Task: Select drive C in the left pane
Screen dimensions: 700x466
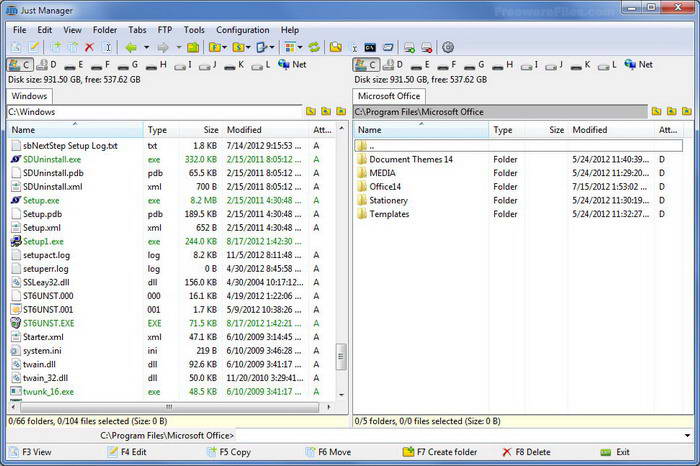Action: (x=19, y=65)
